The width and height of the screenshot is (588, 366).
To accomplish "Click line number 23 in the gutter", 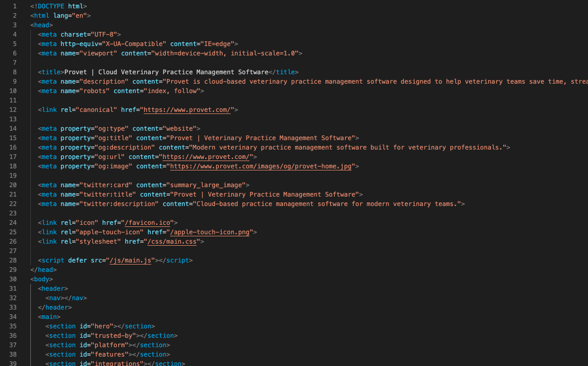I will pos(13,213).
